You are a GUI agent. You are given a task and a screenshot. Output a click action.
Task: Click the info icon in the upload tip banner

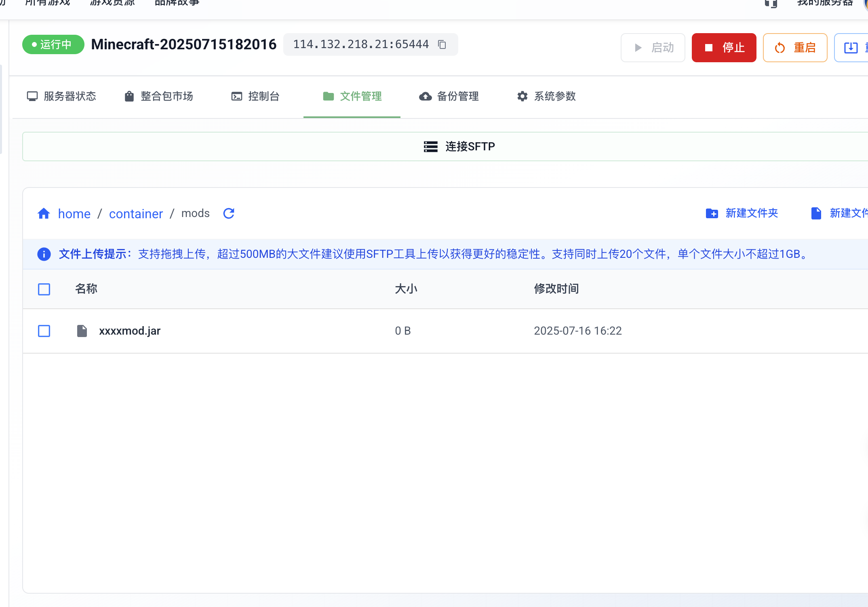(x=44, y=254)
